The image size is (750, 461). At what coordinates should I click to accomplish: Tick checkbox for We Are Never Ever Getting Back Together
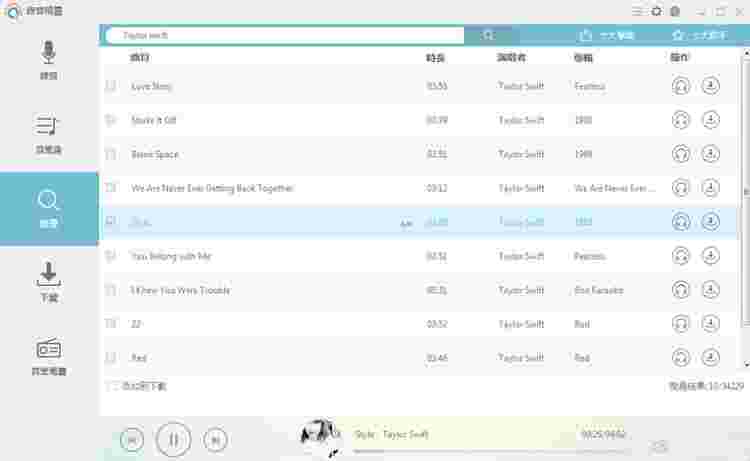click(x=110, y=187)
